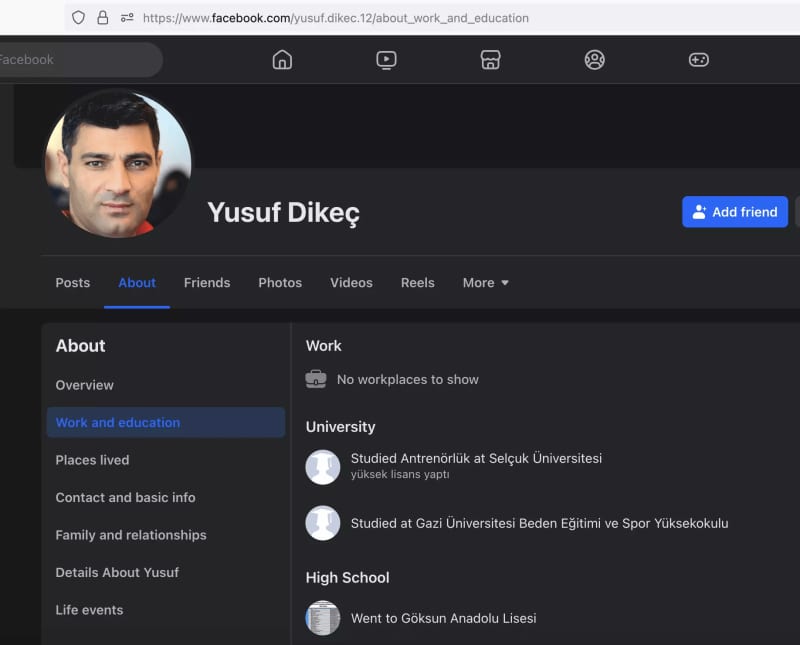Open the Marketplace storefront icon

point(490,60)
